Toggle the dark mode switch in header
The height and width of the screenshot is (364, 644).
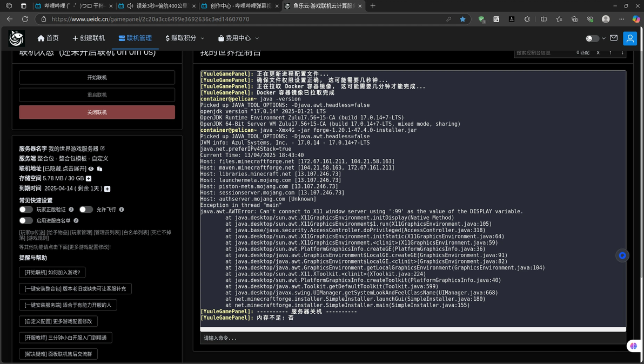pos(592,38)
